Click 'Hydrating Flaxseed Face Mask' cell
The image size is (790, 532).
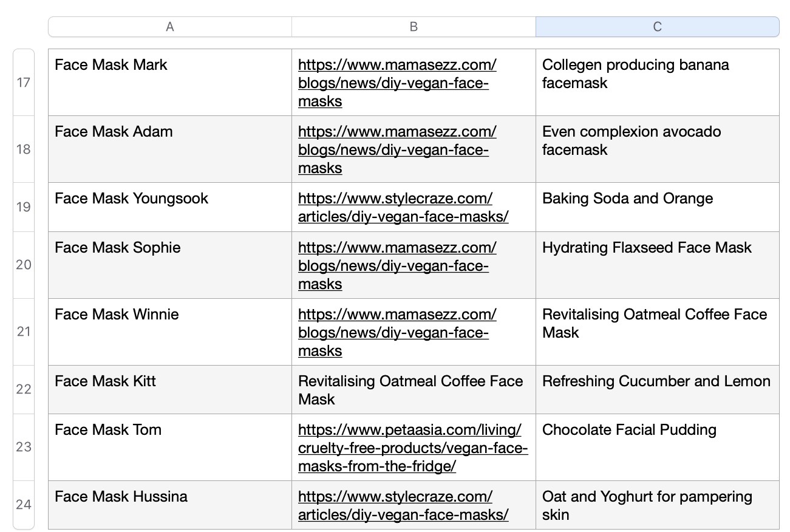[658, 265]
